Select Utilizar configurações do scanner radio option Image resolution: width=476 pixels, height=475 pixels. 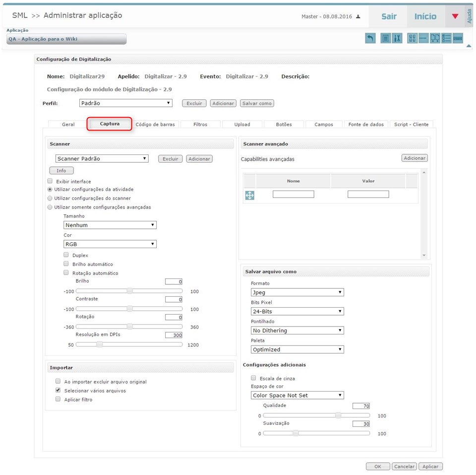50,198
